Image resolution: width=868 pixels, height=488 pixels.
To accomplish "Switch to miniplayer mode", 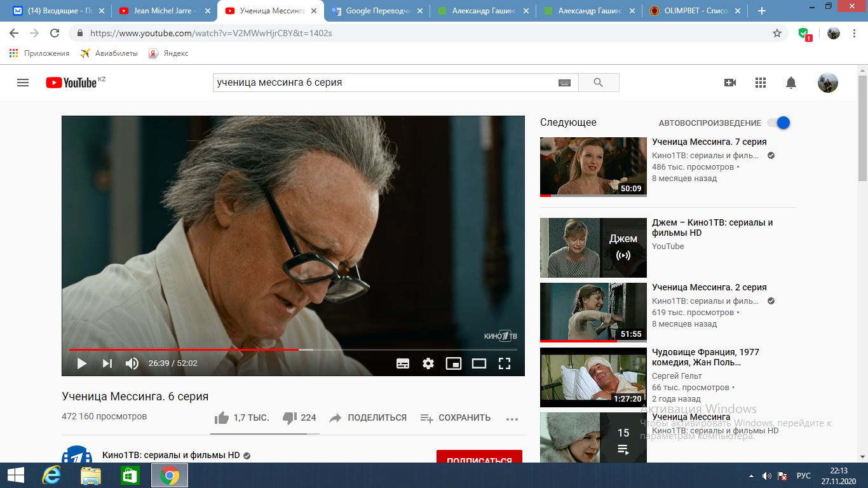I will click(454, 363).
